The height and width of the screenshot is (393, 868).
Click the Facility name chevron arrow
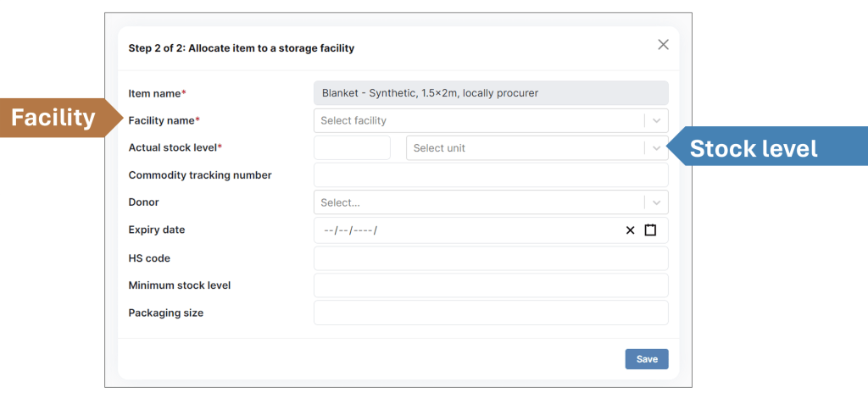point(656,121)
